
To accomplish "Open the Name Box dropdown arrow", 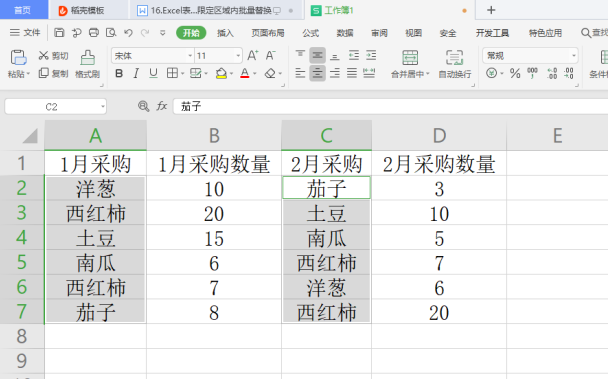I will [x=103, y=106].
